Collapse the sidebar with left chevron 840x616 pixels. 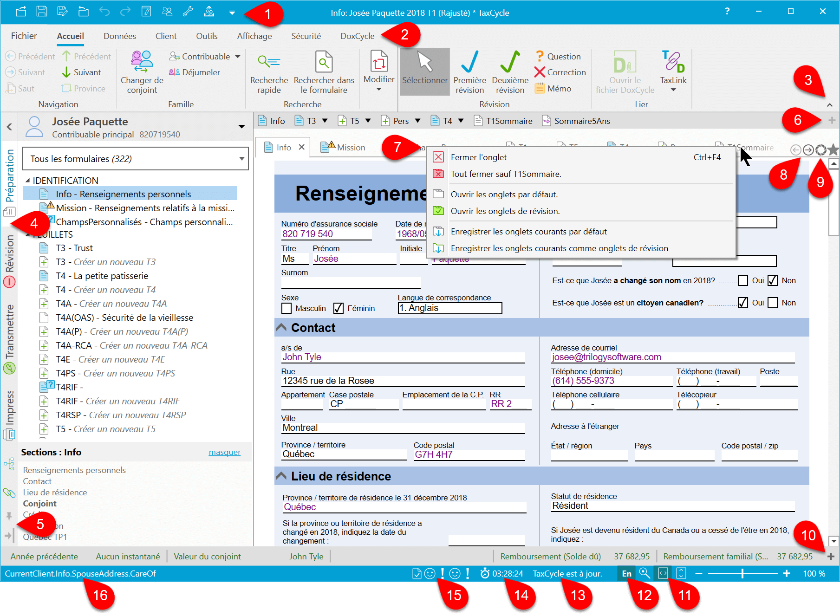[x=9, y=126]
